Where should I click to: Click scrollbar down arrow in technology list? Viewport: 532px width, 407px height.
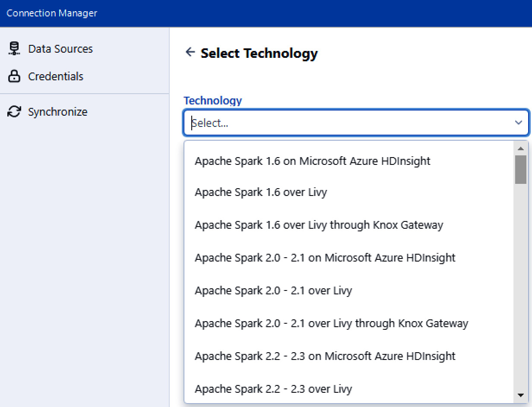[520, 395]
